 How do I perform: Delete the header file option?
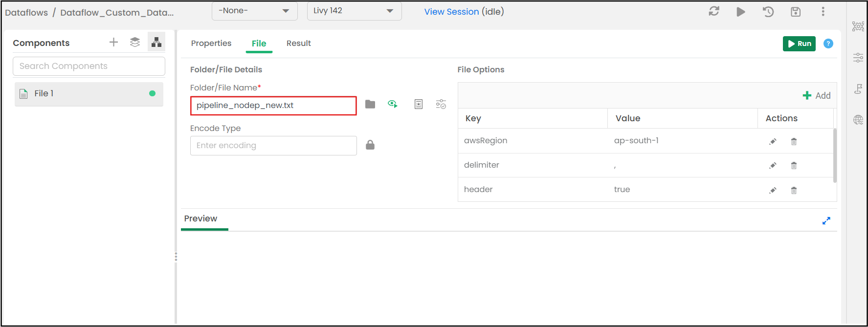coord(794,190)
